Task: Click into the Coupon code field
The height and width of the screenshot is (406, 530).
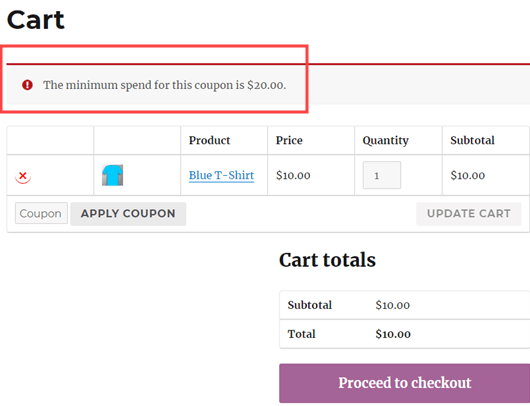Action: 41,213
